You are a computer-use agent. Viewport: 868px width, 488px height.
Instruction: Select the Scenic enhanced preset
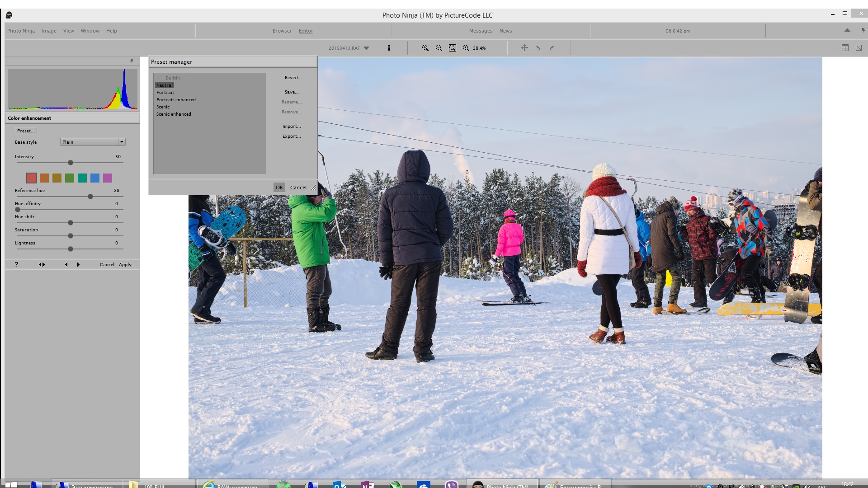coord(174,114)
